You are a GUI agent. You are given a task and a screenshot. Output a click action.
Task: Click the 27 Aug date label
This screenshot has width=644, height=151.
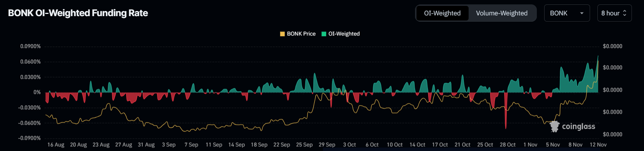124,145
